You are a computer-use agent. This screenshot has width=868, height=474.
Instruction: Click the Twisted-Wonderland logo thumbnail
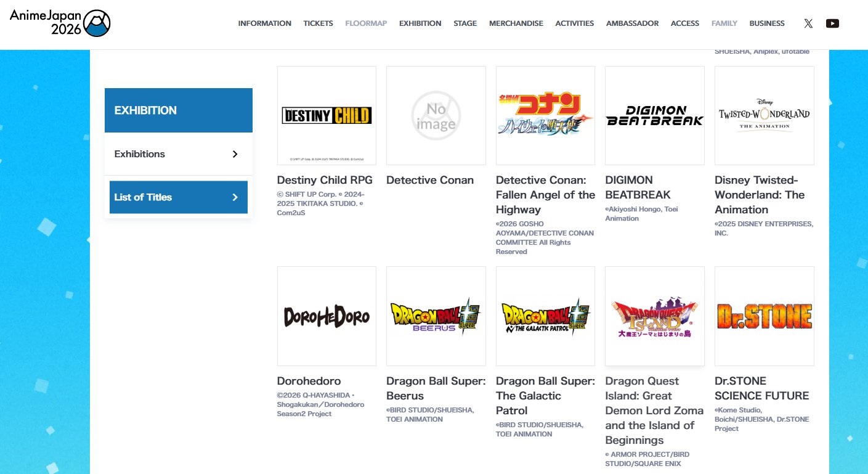point(764,115)
